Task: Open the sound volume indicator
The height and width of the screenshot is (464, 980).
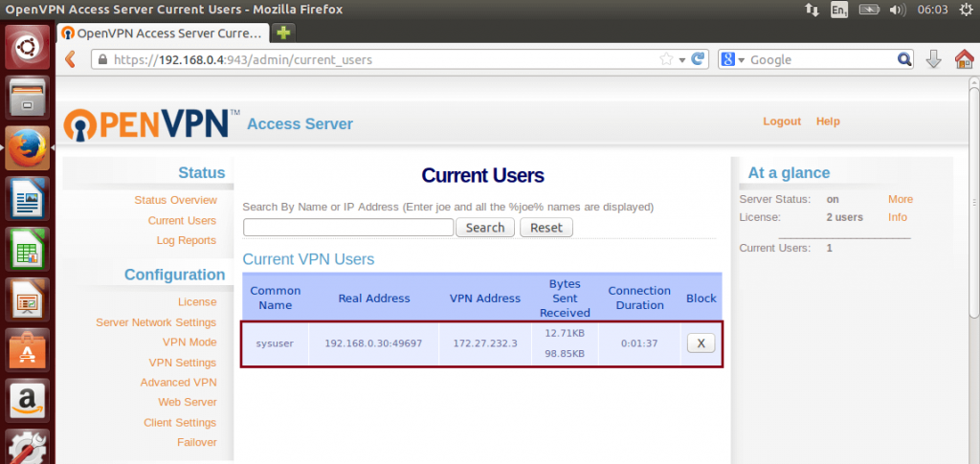Action: tap(897, 10)
